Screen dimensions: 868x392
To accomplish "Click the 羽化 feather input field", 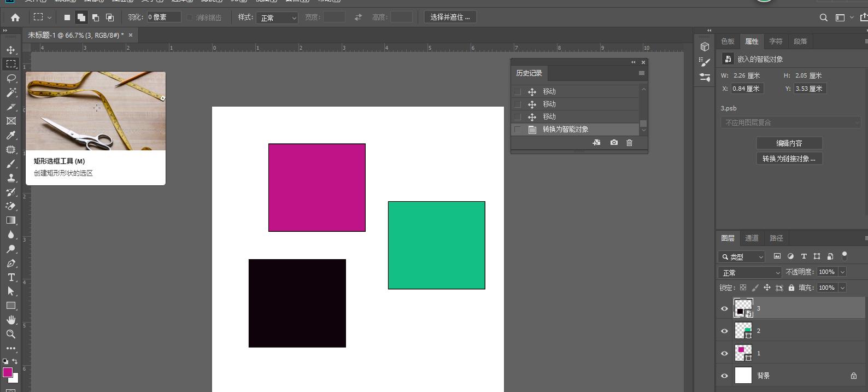I will [x=163, y=17].
